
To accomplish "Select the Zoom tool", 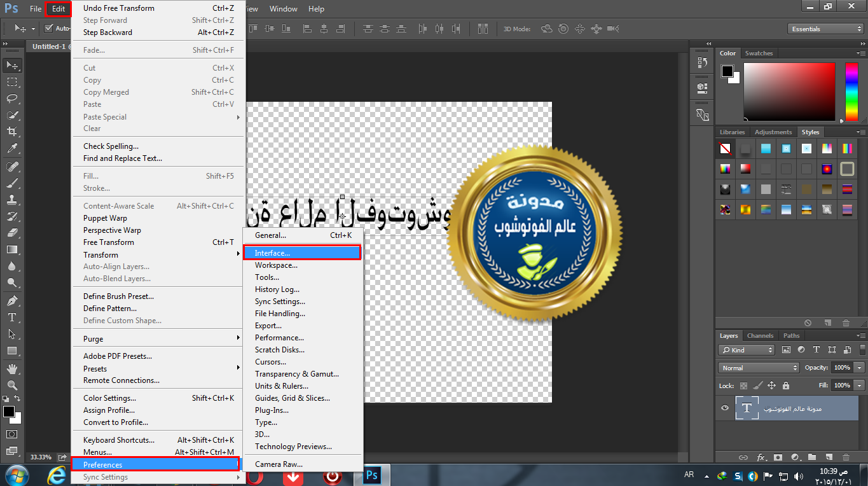I will click(12, 385).
